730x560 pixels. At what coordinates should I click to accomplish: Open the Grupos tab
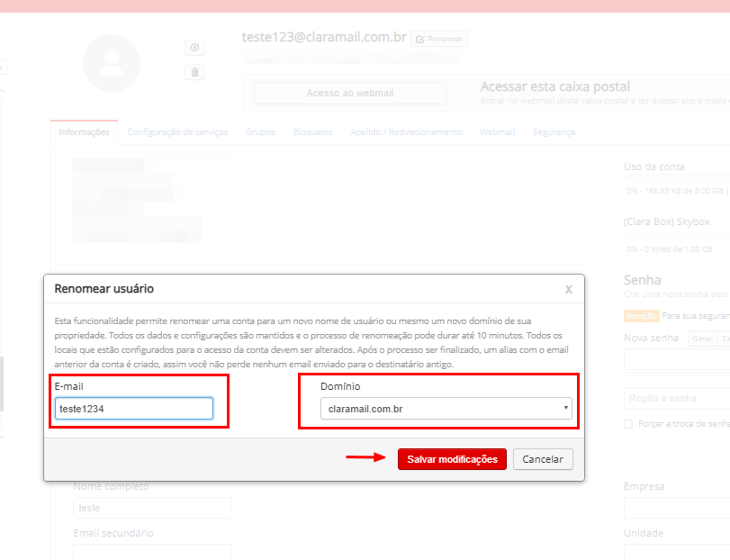[x=260, y=131]
